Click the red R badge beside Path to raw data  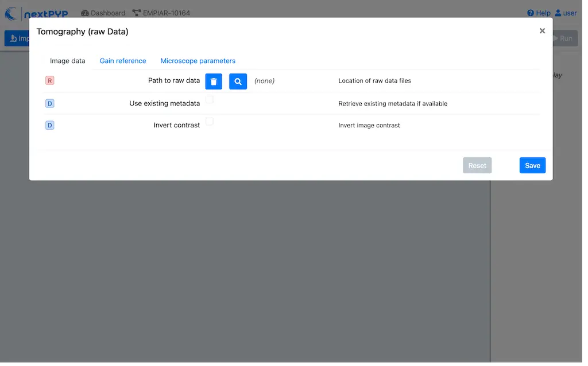tap(50, 81)
